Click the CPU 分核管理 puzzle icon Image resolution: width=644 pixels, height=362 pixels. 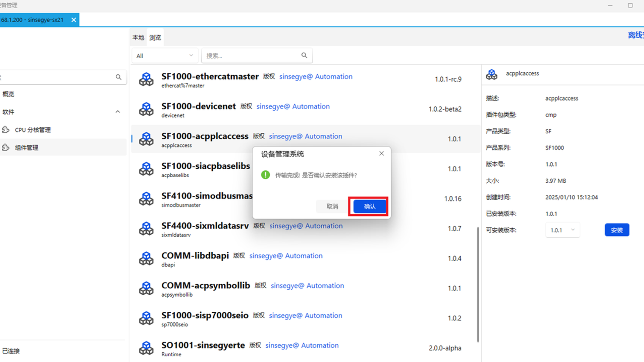[6, 130]
